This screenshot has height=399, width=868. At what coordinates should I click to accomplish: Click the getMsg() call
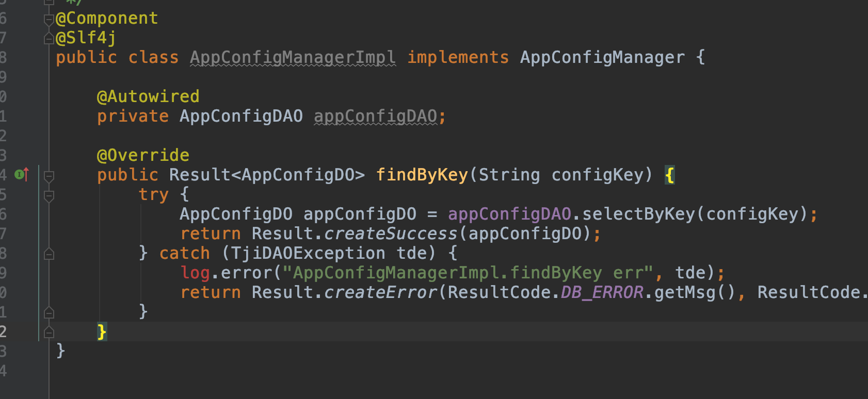(695, 292)
